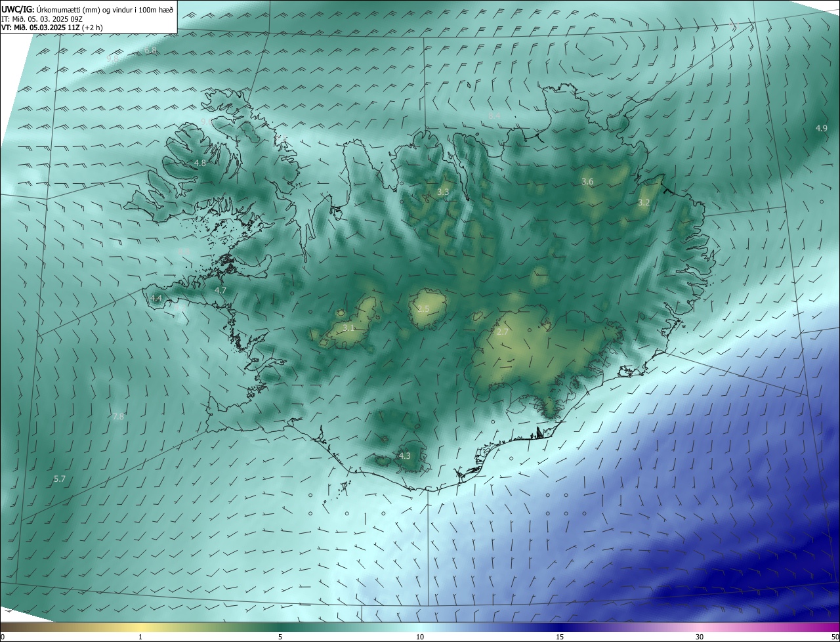Image resolution: width=840 pixels, height=642 pixels.
Task: Select the 50 tick on the color scale
Action: pos(835,637)
